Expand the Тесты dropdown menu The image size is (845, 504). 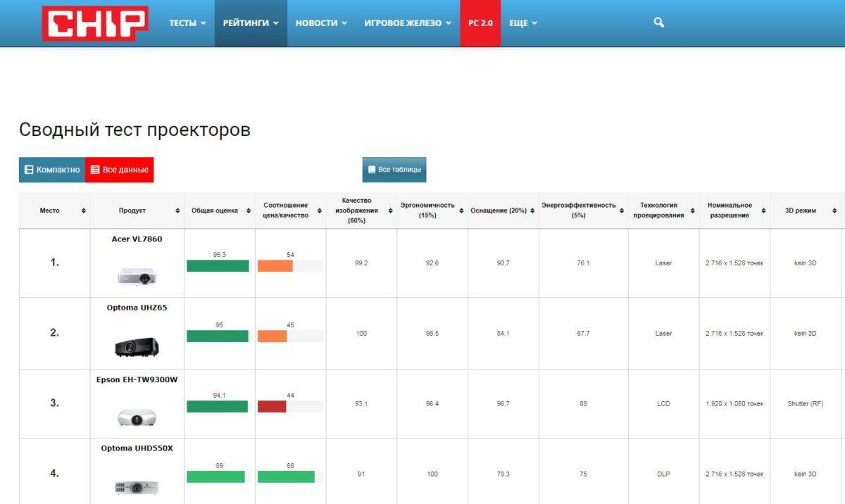click(x=187, y=23)
